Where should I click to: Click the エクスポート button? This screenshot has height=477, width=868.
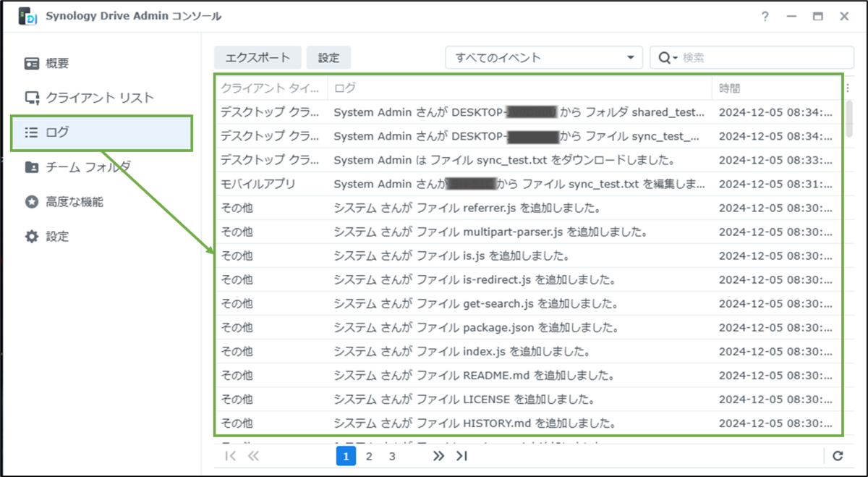coord(258,58)
